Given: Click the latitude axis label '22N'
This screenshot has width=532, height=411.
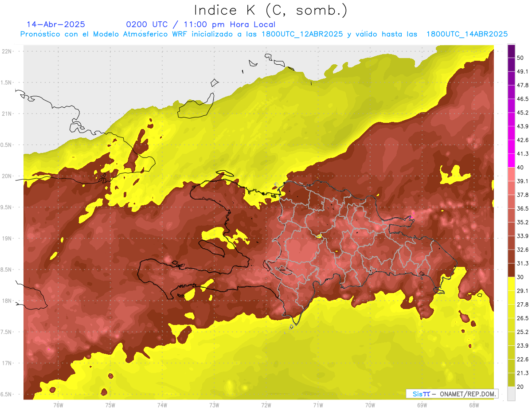Looking at the screenshot, I should click(8, 51).
